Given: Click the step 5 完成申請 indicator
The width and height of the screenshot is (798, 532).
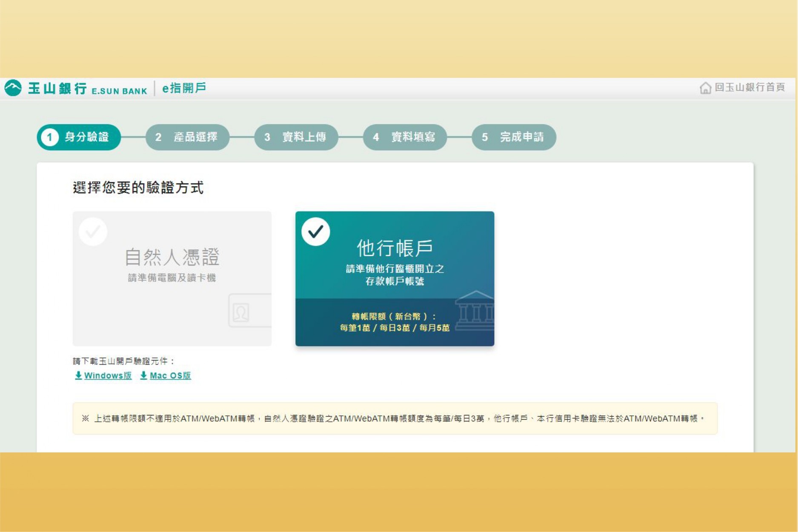Looking at the screenshot, I should tap(514, 137).
